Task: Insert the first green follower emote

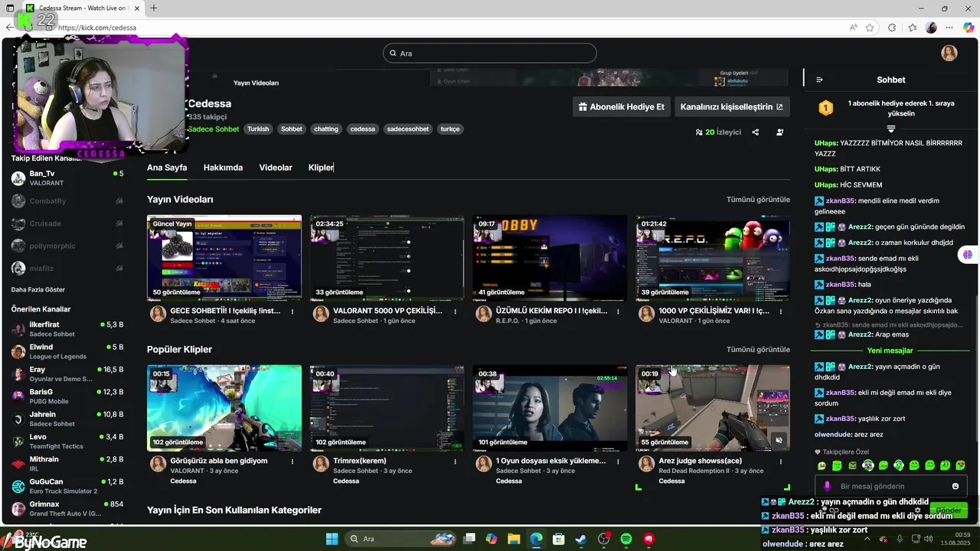Action: (822, 465)
